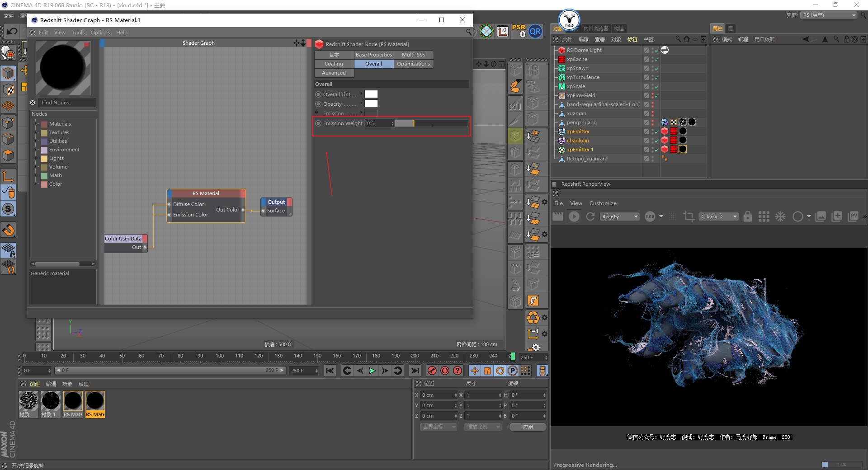Viewport: 868px width, 470px height.
Task: Click the PSR 0 reset icon
Action: [x=519, y=31]
